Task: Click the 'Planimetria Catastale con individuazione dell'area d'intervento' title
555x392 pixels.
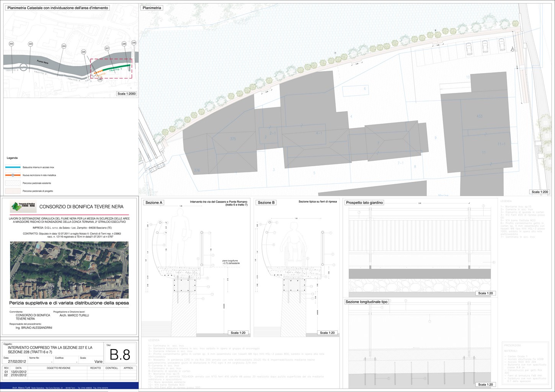Action: tap(58, 8)
